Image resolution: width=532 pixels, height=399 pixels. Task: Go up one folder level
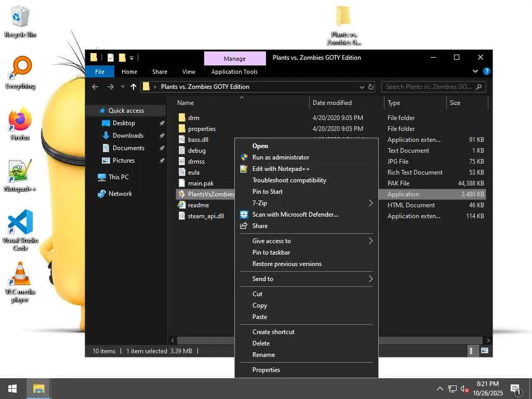click(x=134, y=87)
